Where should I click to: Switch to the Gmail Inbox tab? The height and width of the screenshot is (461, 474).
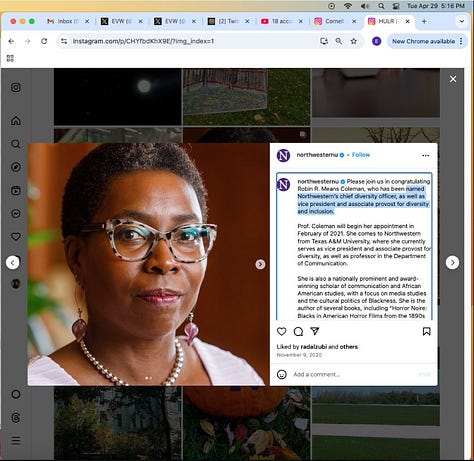coord(68,21)
